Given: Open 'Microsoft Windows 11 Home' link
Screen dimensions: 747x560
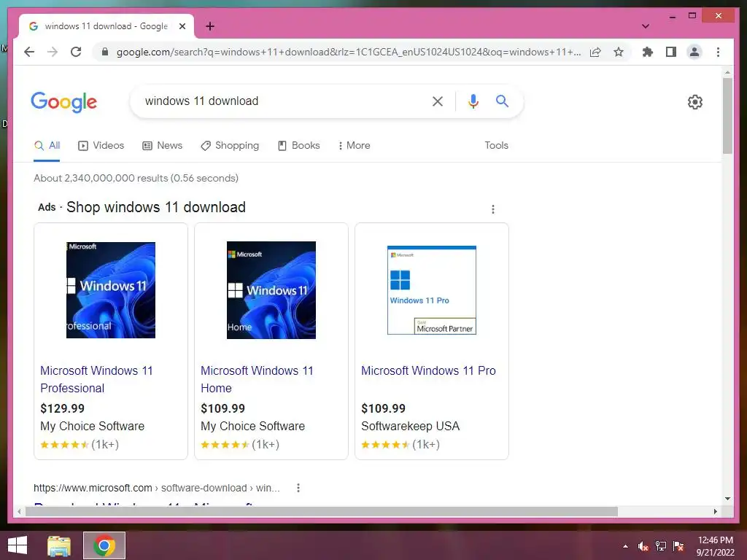Looking at the screenshot, I should (257, 379).
